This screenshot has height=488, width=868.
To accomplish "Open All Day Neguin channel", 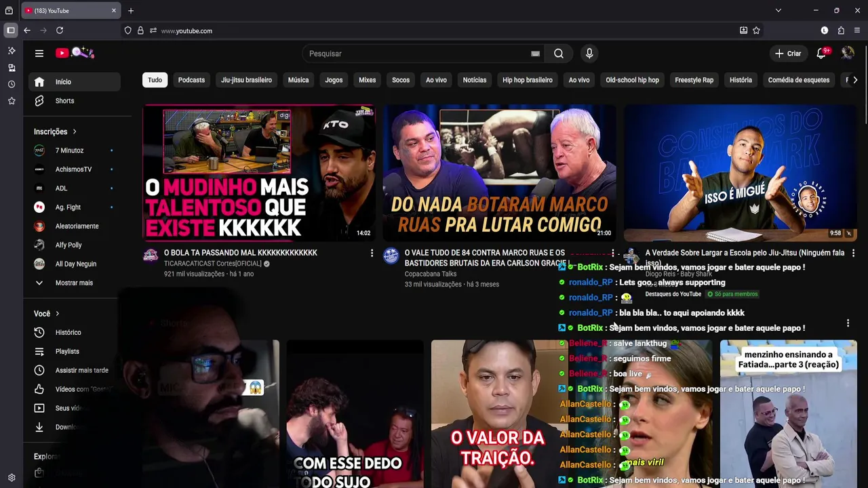I will [75, 264].
